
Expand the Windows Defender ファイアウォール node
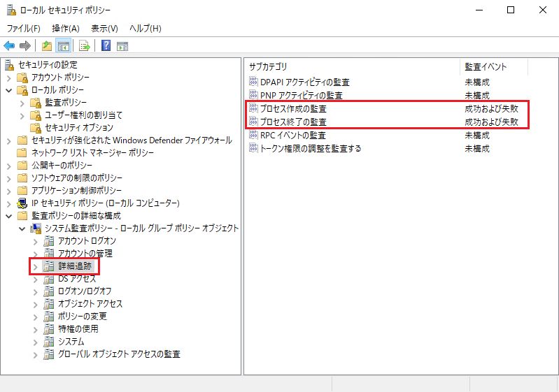[x=9, y=140]
